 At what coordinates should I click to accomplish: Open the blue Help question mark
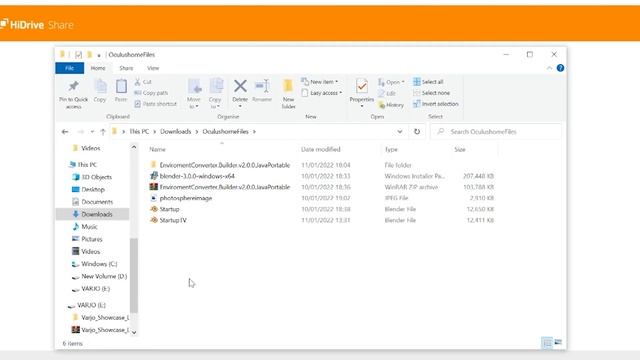point(560,68)
